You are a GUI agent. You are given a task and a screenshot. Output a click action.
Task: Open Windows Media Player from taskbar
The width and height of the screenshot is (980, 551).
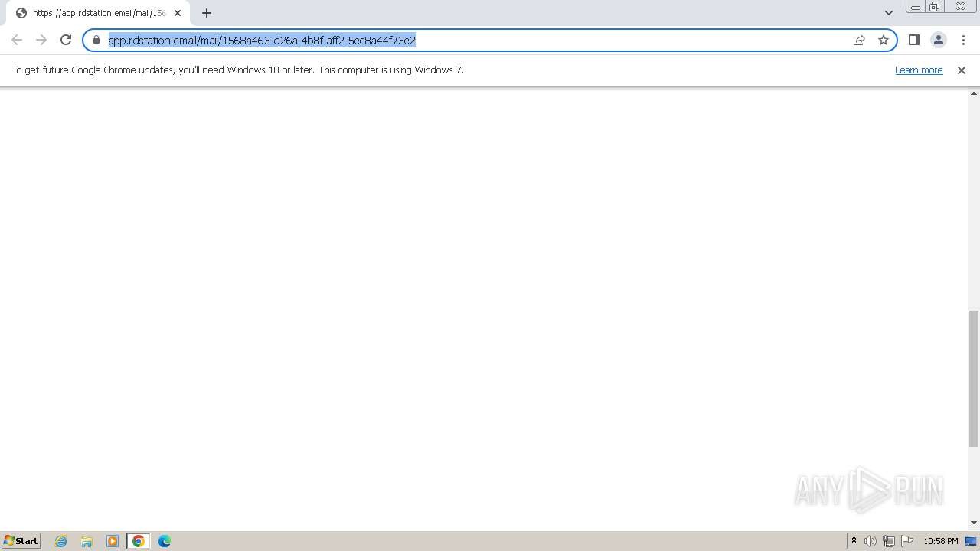point(113,541)
